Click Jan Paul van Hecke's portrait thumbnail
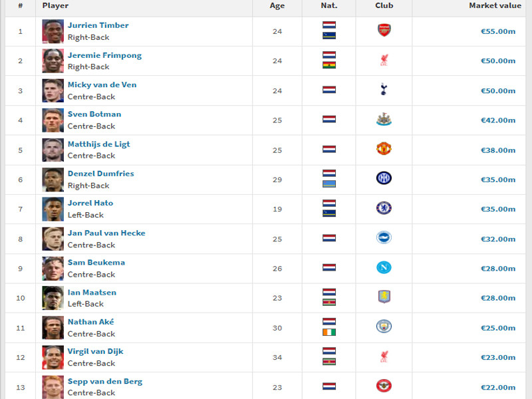 point(53,239)
